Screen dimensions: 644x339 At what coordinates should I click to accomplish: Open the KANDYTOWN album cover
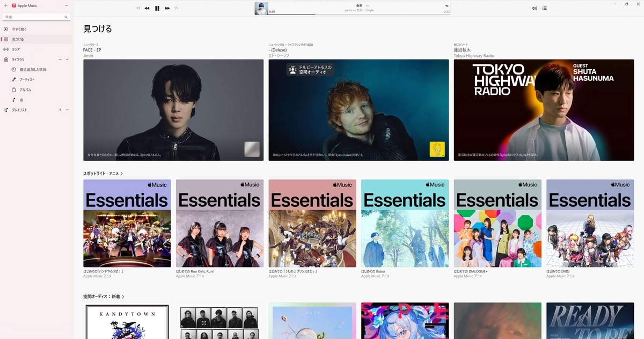127,321
